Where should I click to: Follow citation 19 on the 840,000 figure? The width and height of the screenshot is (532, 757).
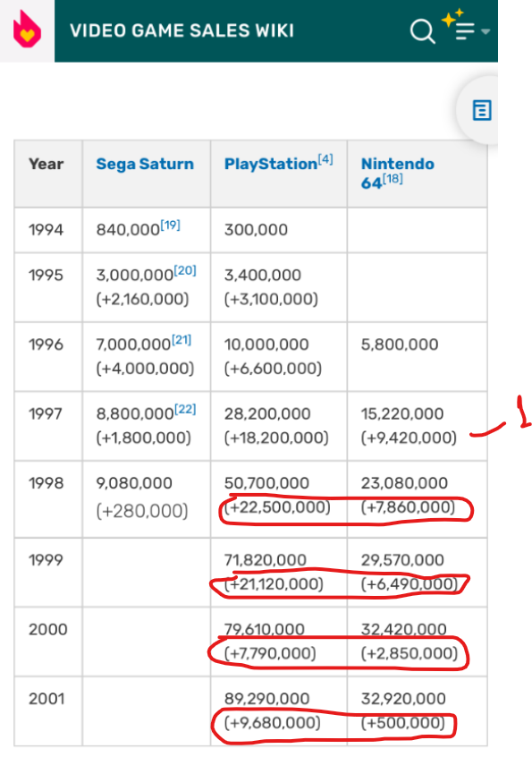(x=170, y=225)
